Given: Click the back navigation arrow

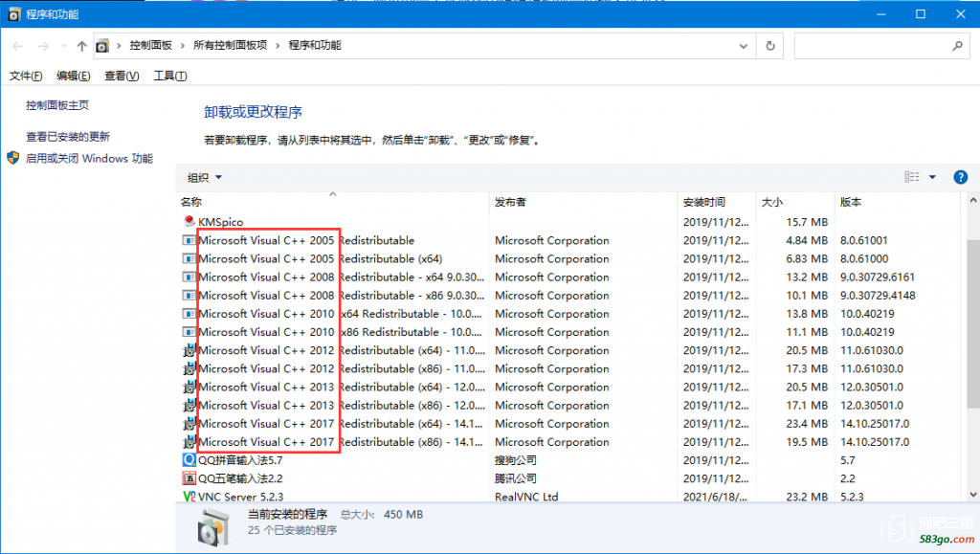Looking at the screenshot, I should click(x=17, y=46).
